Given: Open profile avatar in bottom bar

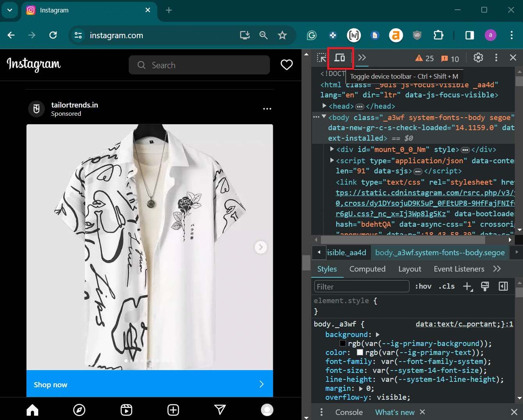Looking at the screenshot, I should click(267, 409).
